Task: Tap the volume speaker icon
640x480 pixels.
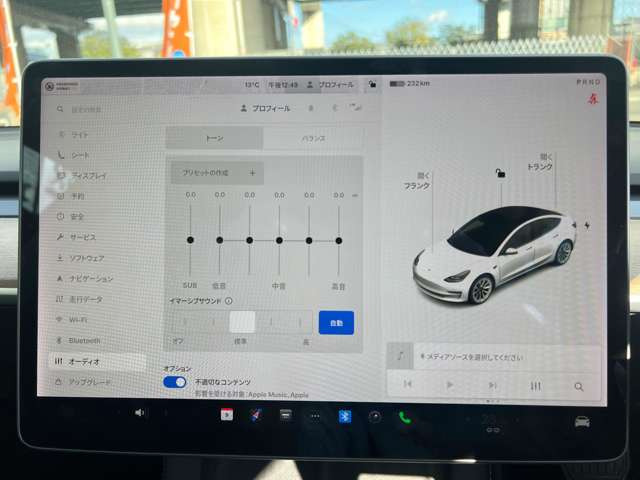Action: 139,412
